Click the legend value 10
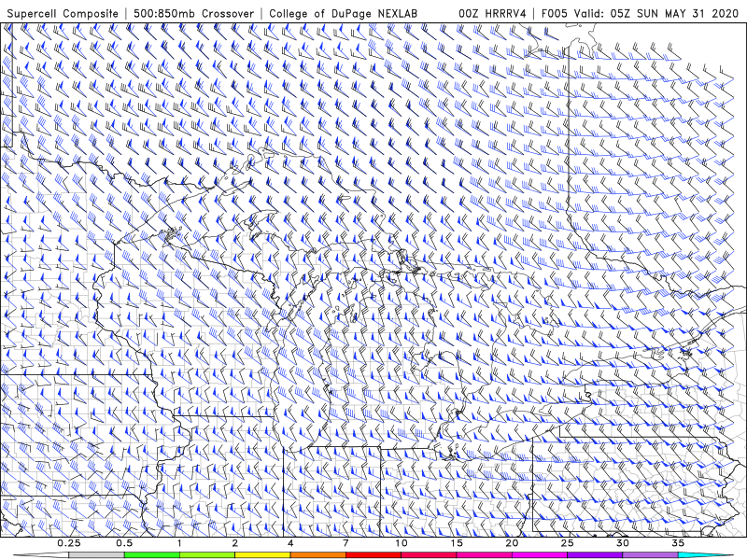Viewport: 747px width, 560px height. point(402,543)
